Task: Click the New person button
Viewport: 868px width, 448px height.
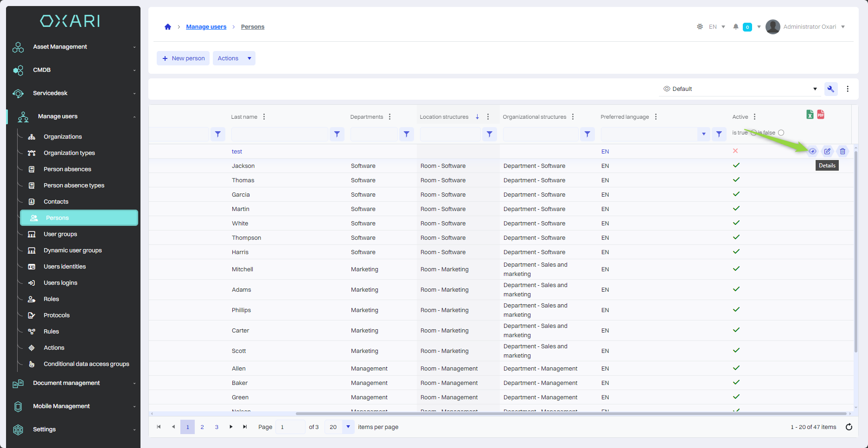Action: [x=183, y=58]
